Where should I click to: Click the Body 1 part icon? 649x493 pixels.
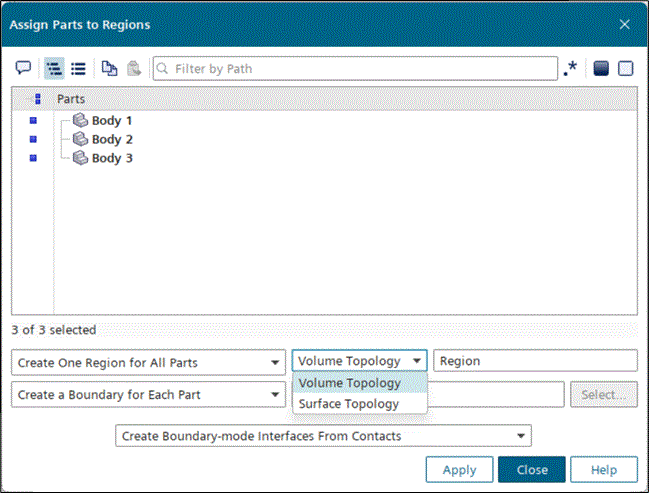(x=80, y=121)
